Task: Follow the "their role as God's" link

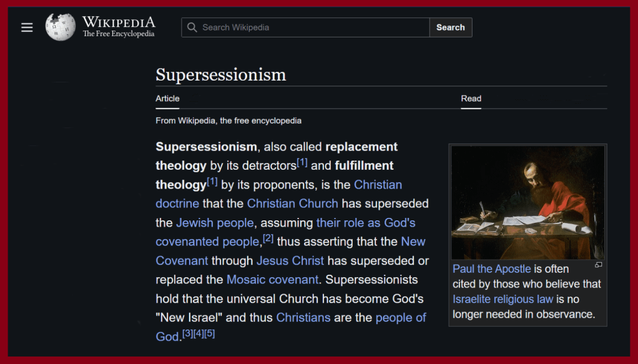Action: (x=366, y=223)
